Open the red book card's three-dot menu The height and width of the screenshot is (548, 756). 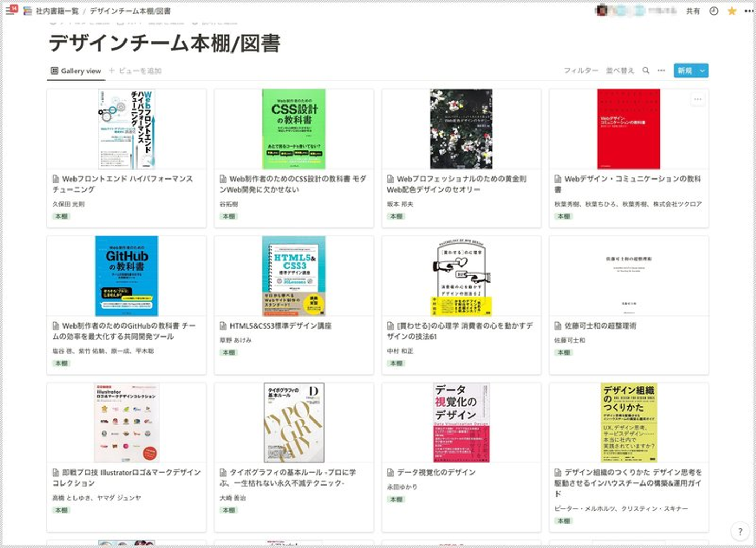pyautogui.click(x=698, y=99)
